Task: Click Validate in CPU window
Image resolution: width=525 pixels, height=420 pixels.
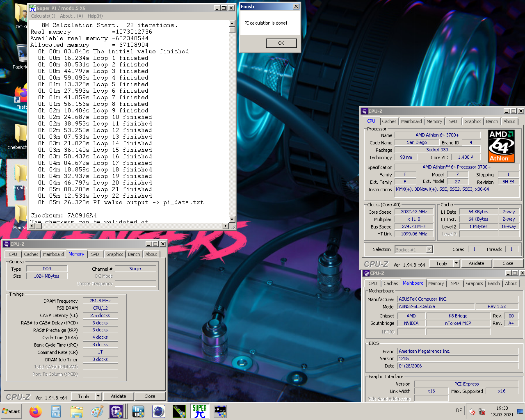Action: tap(476, 263)
